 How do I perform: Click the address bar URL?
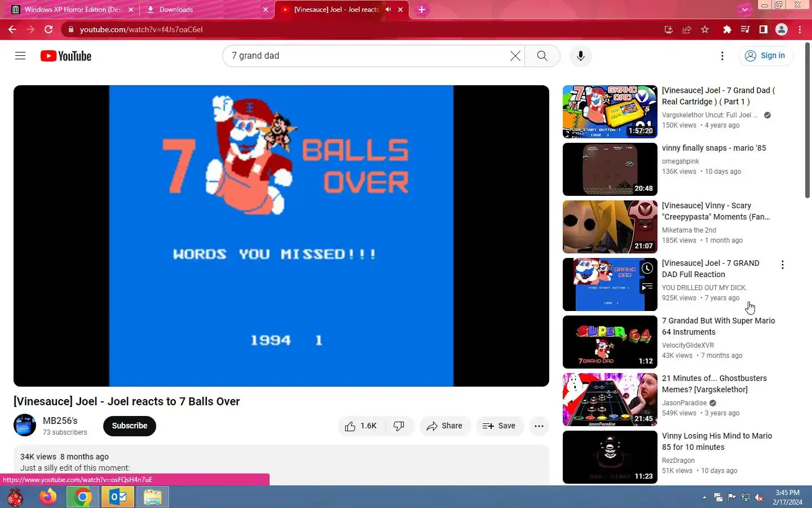coord(141,29)
